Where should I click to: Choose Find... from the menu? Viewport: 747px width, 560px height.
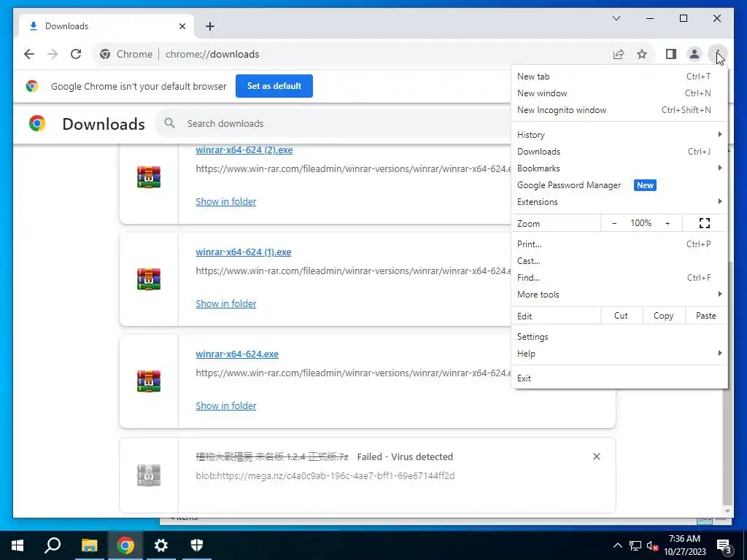click(619, 278)
